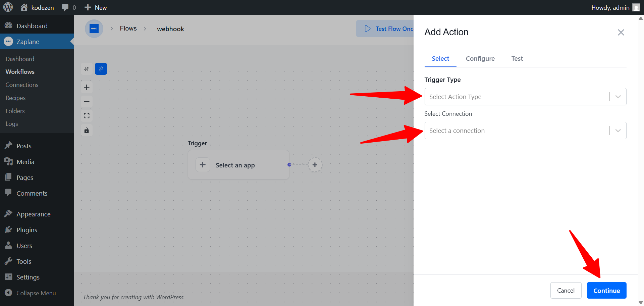The image size is (644, 306).
Task: Click the page scrollbar up arrow
Action: [641, 18]
